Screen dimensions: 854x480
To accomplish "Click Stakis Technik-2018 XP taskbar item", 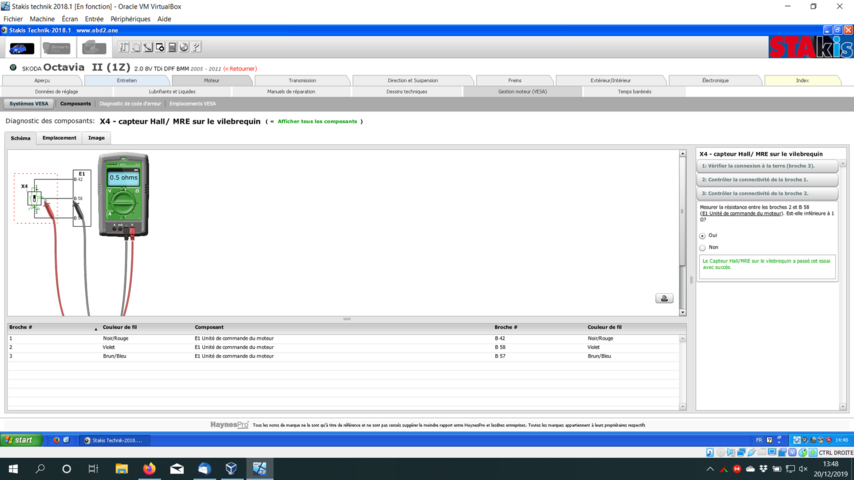I will (115, 440).
